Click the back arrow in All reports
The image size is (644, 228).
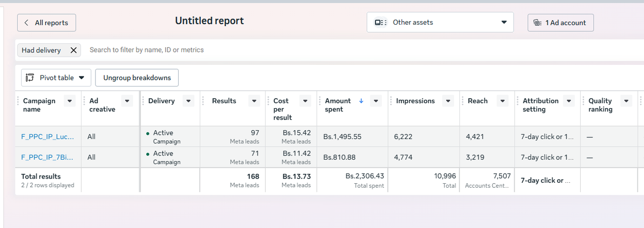pos(27,23)
